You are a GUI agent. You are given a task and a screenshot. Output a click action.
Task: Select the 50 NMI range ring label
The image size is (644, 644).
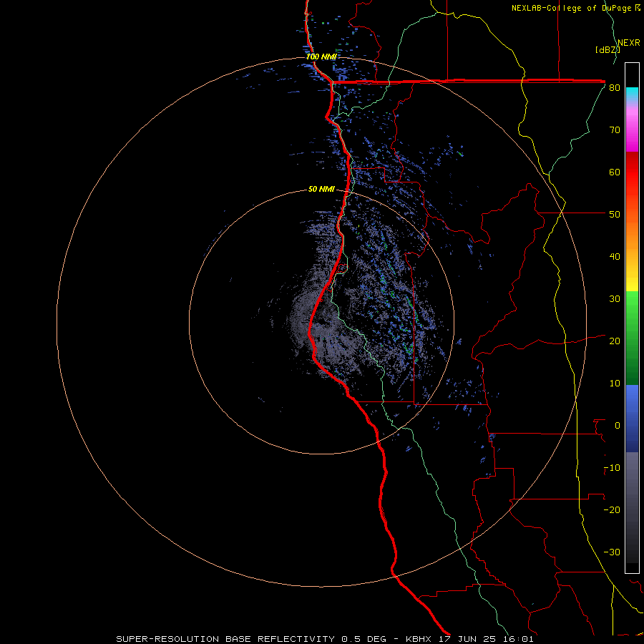pyautogui.click(x=321, y=189)
